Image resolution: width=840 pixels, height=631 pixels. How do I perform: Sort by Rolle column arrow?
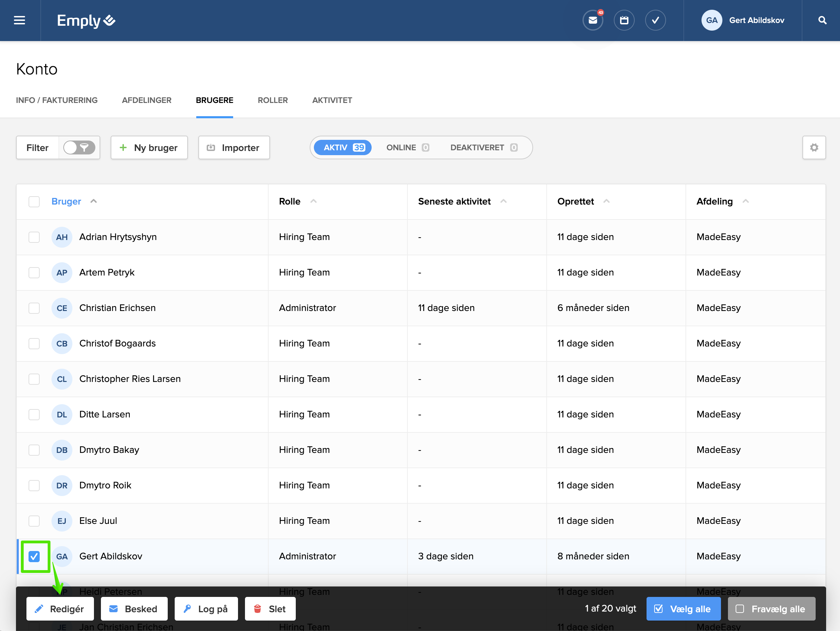[x=313, y=201]
